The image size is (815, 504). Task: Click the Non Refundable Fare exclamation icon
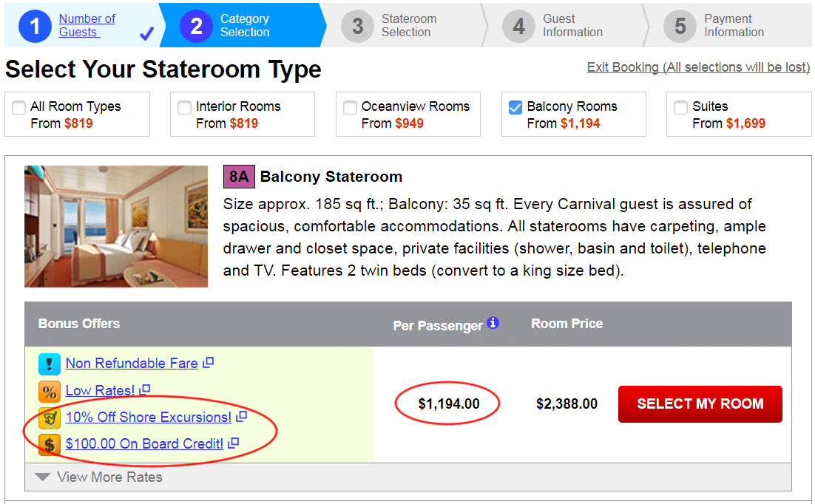coord(50,364)
